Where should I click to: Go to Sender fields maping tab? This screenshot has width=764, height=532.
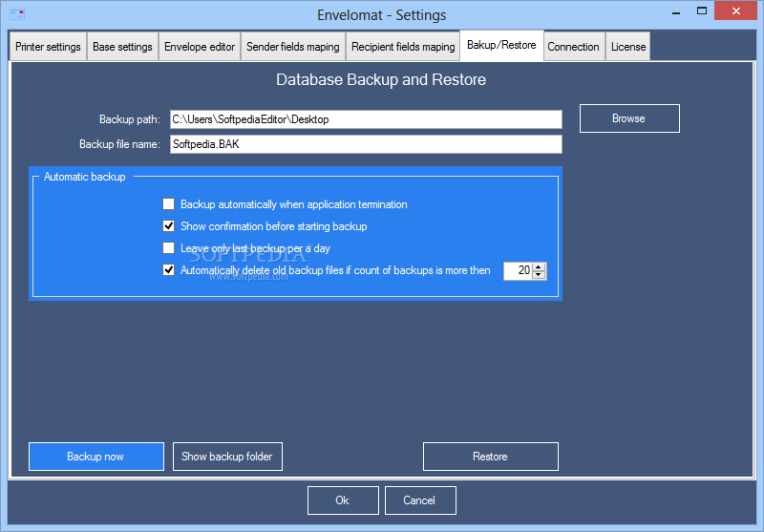point(293,47)
